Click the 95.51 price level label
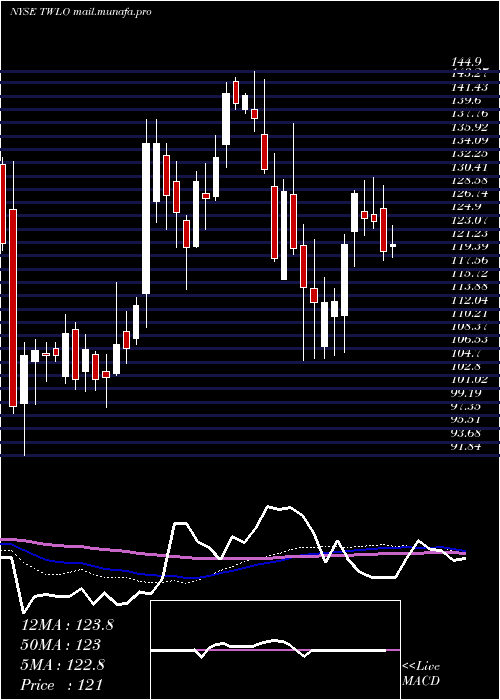 (x=467, y=419)
